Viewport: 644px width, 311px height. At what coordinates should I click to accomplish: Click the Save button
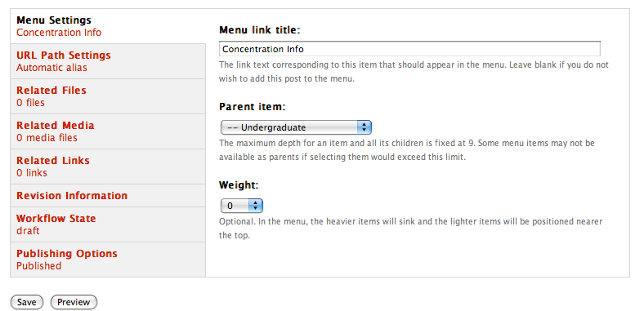coord(27,302)
